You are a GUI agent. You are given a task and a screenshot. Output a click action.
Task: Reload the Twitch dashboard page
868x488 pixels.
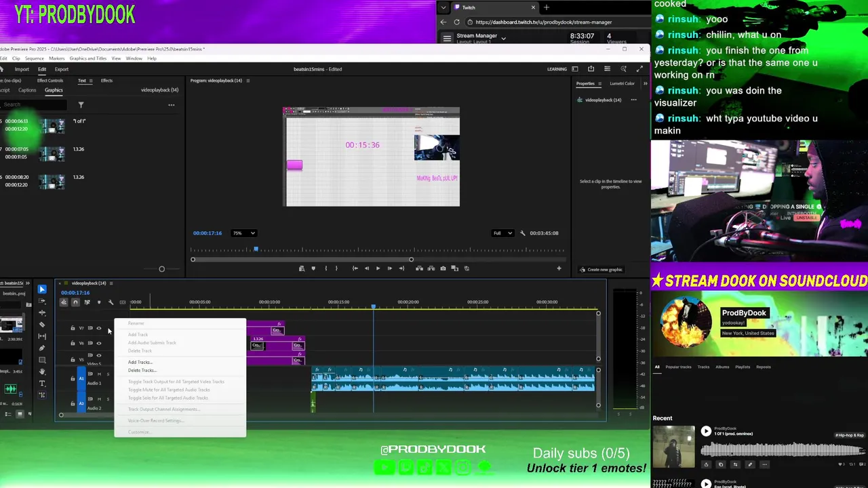(456, 22)
